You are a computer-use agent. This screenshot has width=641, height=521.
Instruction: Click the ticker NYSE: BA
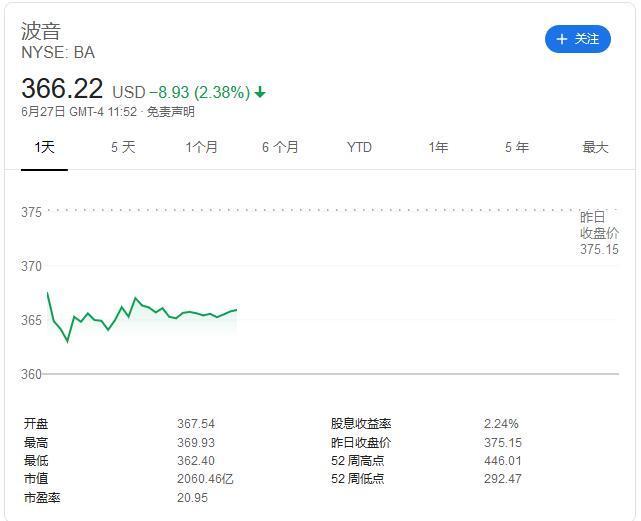click(x=58, y=53)
